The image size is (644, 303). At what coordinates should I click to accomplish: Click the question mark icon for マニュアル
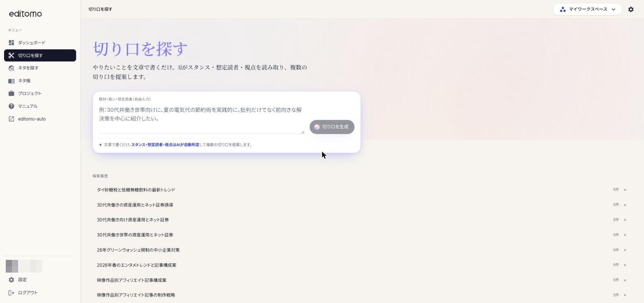(x=11, y=106)
